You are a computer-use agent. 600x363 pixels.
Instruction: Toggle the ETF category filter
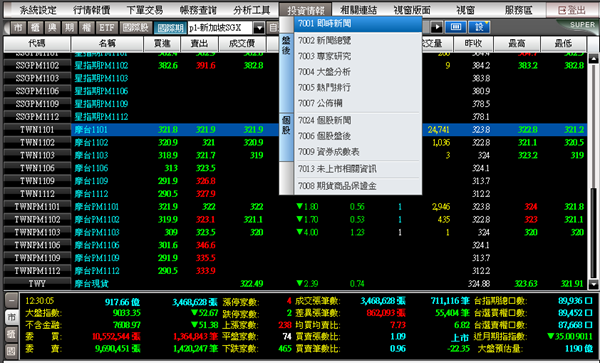pyautogui.click(x=106, y=28)
